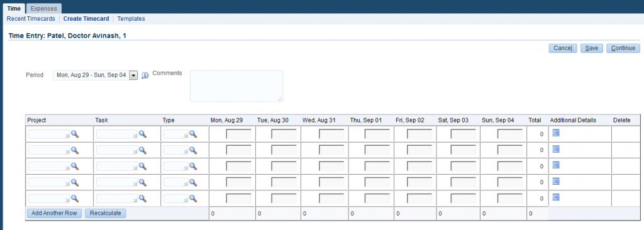Open Task search magnifier in the second row
Image resolution: width=644 pixels, height=230 pixels.
(x=143, y=150)
